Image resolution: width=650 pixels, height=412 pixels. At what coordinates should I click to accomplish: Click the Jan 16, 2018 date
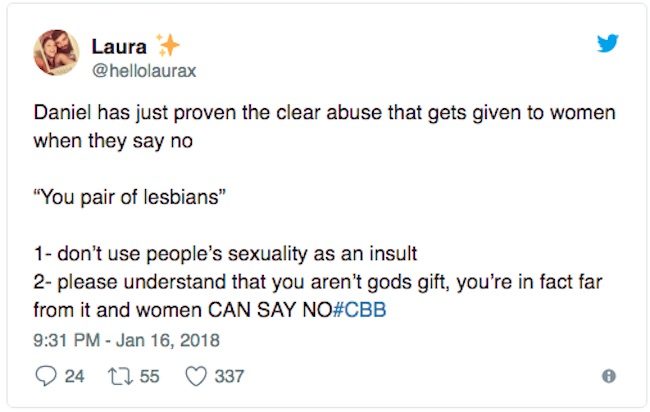point(153,339)
